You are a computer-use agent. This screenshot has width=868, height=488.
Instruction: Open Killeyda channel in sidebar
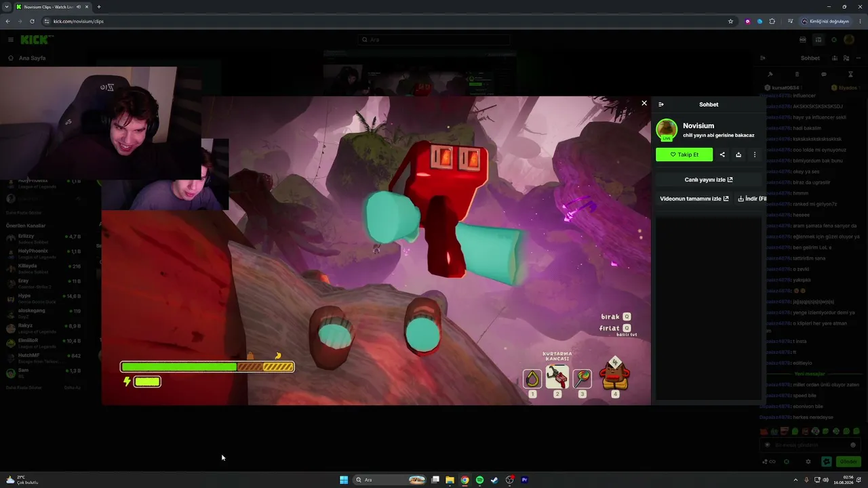pyautogui.click(x=43, y=268)
